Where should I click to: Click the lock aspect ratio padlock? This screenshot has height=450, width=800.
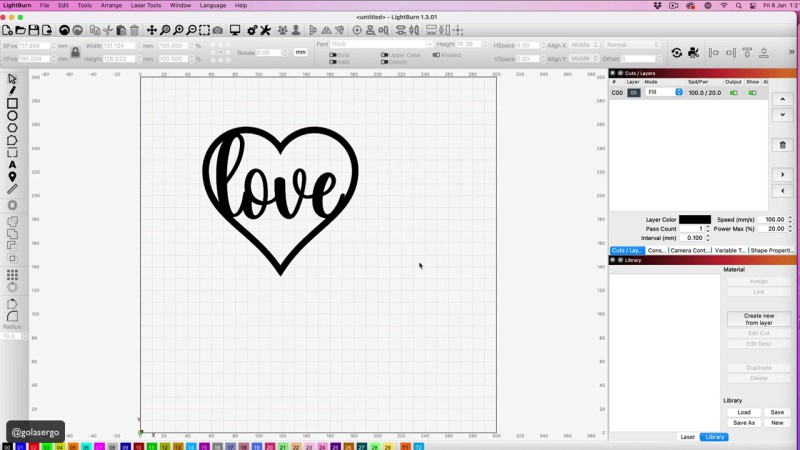click(x=75, y=51)
